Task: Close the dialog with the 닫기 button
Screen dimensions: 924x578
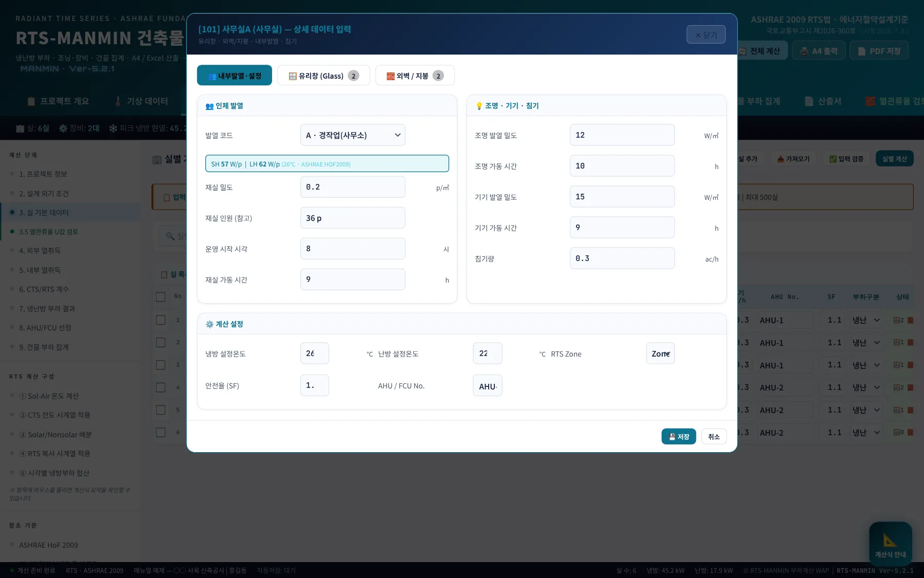Action: [x=706, y=35]
